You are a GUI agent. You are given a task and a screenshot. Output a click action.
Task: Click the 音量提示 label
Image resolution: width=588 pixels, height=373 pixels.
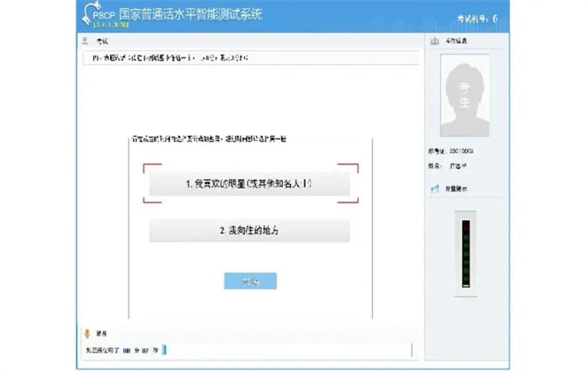point(455,189)
